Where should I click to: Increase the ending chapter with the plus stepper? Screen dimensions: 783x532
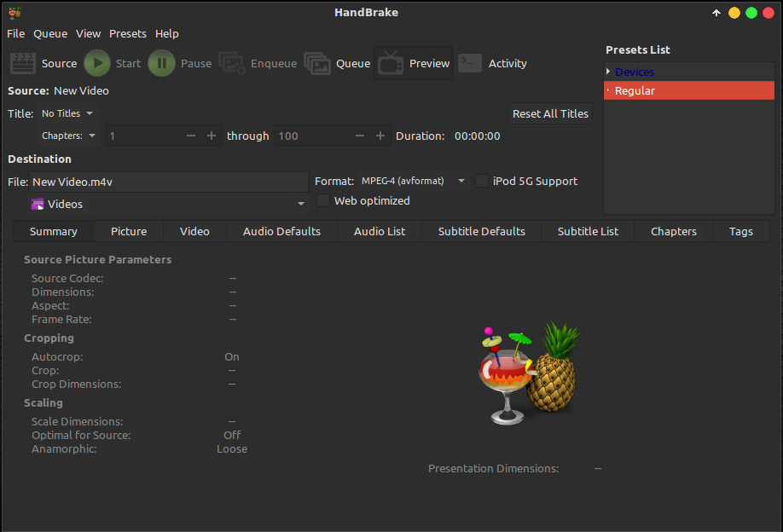[380, 135]
